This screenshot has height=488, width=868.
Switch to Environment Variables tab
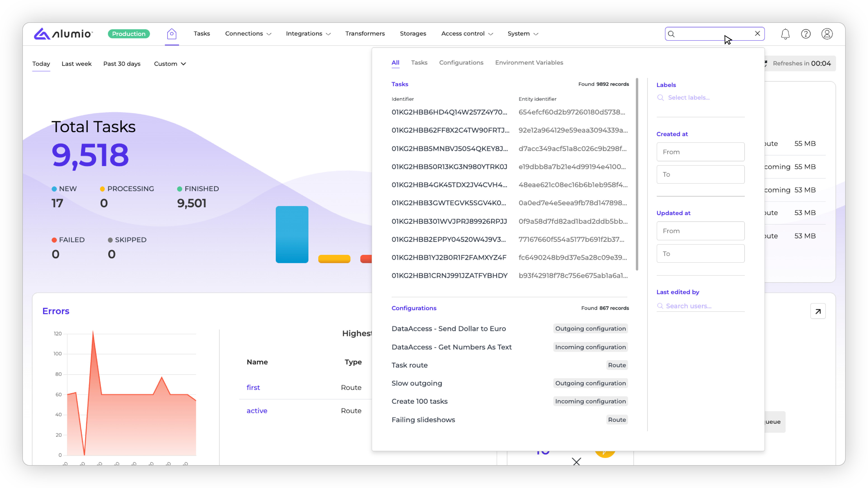pos(529,63)
